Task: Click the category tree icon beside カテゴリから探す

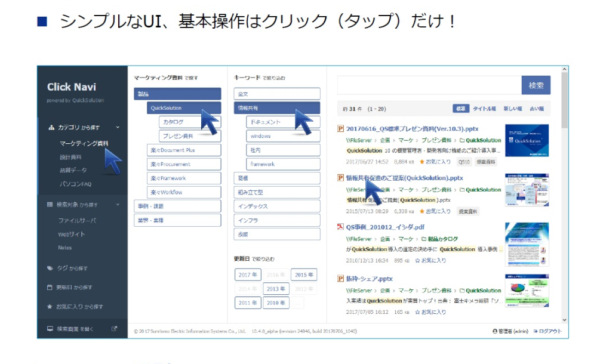Action: (x=51, y=128)
